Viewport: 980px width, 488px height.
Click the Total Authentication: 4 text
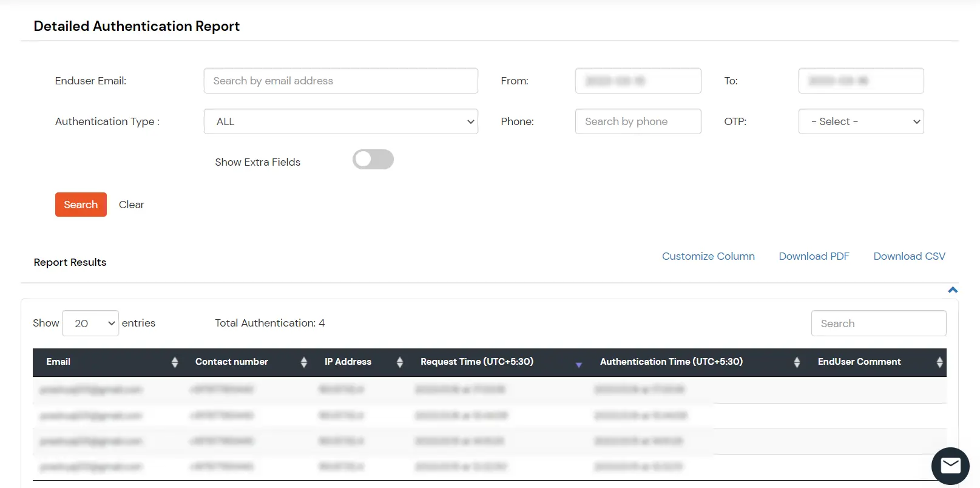click(x=269, y=323)
